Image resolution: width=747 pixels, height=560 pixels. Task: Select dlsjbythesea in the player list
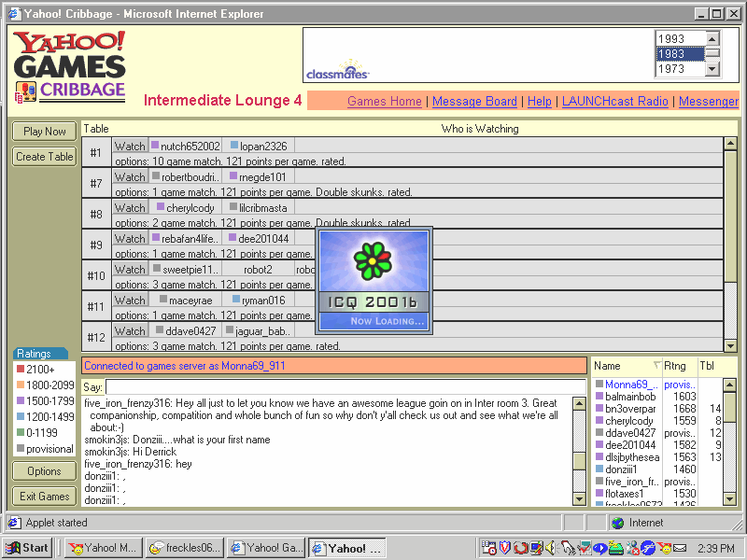tap(632, 457)
